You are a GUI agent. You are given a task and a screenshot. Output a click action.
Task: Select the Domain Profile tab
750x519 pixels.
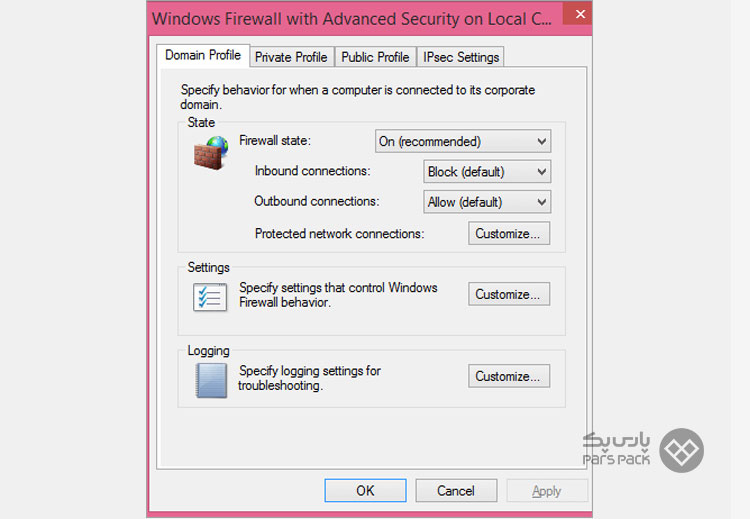point(203,55)
